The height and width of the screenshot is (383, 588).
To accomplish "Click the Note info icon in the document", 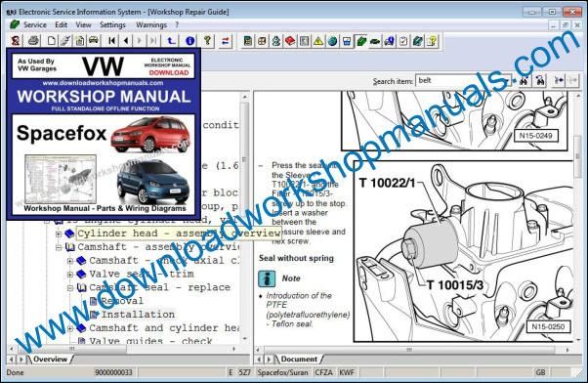I will [x=267, y=278].
